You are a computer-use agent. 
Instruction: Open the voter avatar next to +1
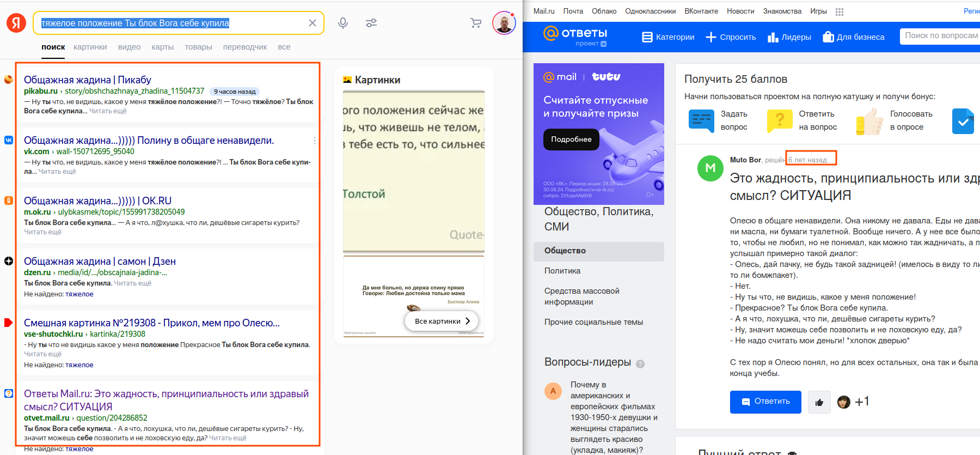click(844, 402)
